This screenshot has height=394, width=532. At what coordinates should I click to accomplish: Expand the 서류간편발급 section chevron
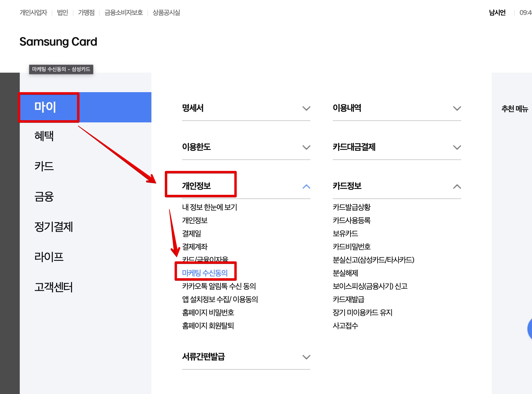(306, 357)
